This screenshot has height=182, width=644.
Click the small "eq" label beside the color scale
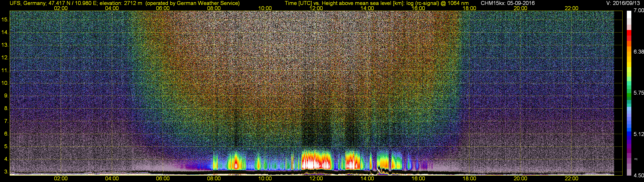pos(636,159)
